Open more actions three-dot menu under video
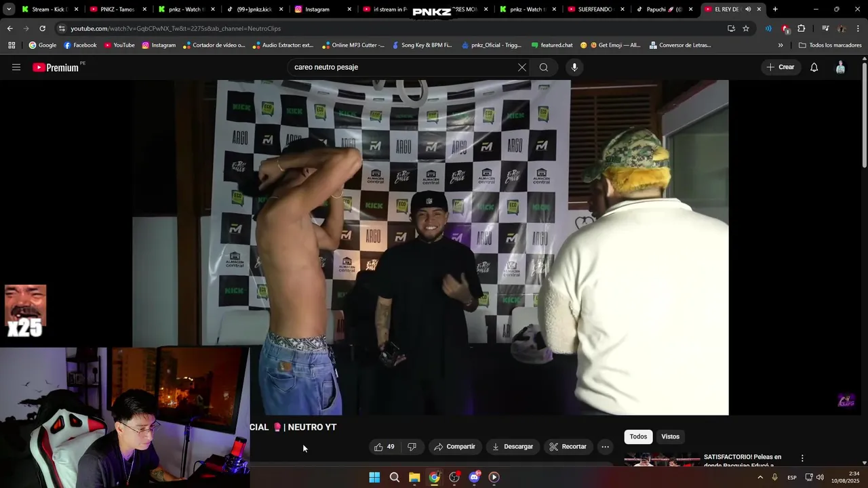The height and width of the screenshot is (488, 868). point(605,447)
